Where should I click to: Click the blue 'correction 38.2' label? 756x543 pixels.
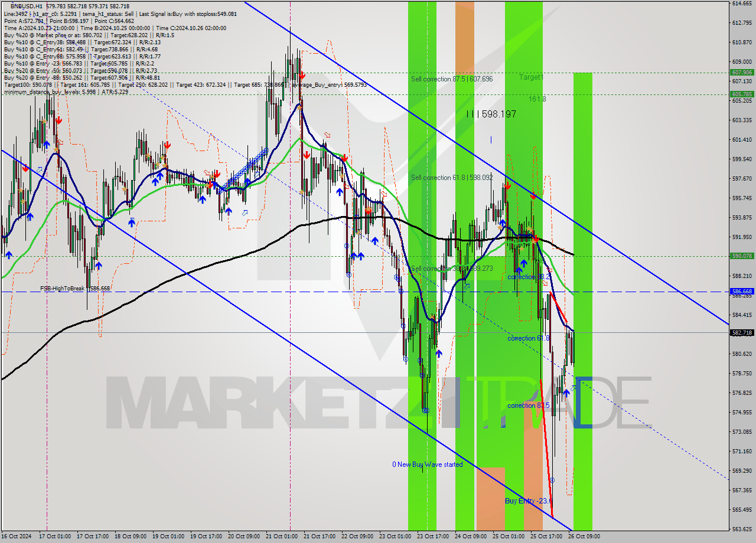click(x=529, y=277)
